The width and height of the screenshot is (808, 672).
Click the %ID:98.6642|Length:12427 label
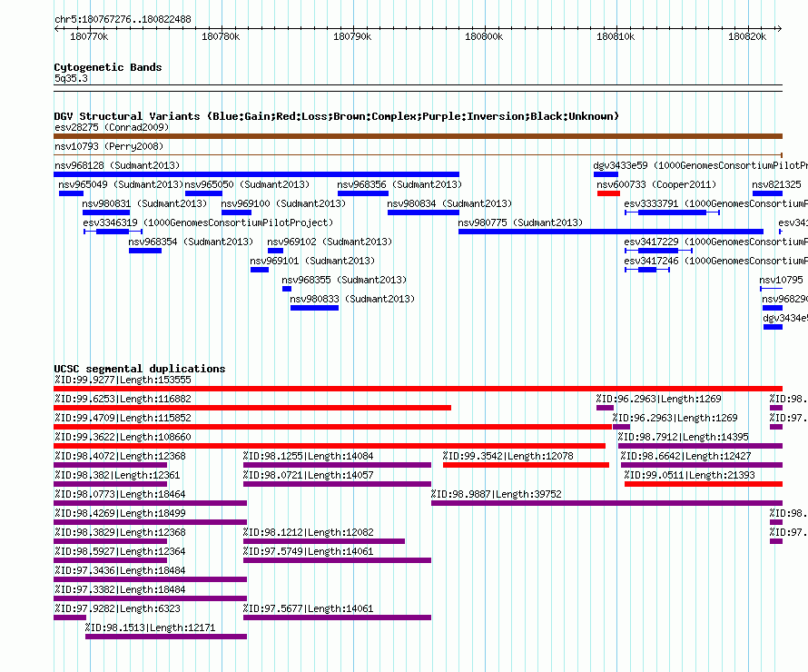click(x=685, y=456)
